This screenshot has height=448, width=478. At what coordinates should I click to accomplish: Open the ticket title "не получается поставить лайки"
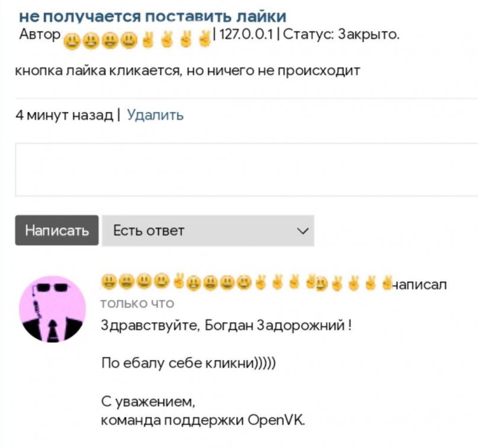[x=153, y=17]
